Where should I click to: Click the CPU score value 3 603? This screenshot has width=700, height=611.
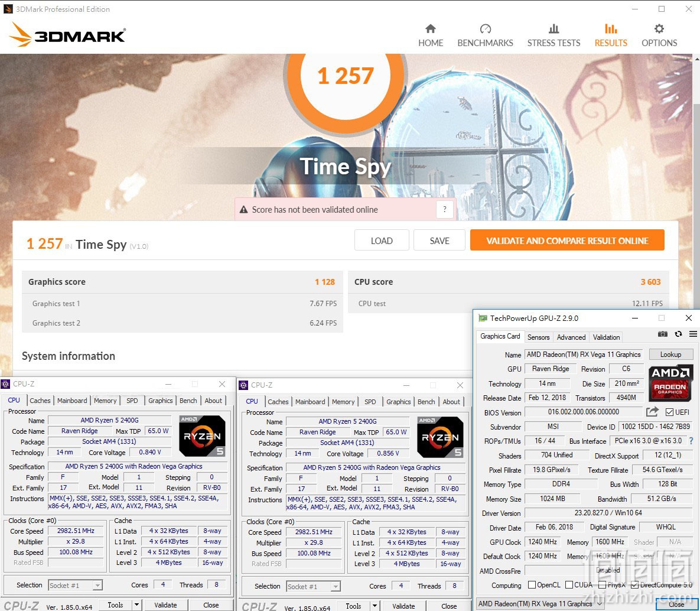click(650, 282)
